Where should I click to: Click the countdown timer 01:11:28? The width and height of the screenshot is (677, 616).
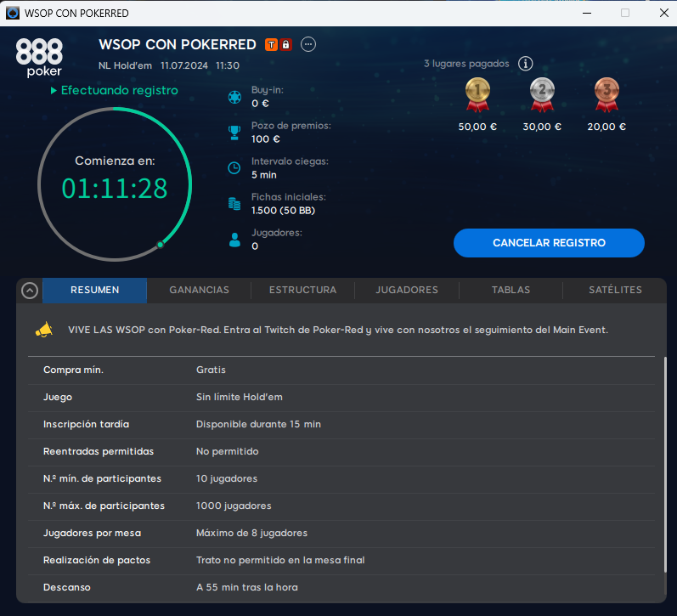[115, 189]
